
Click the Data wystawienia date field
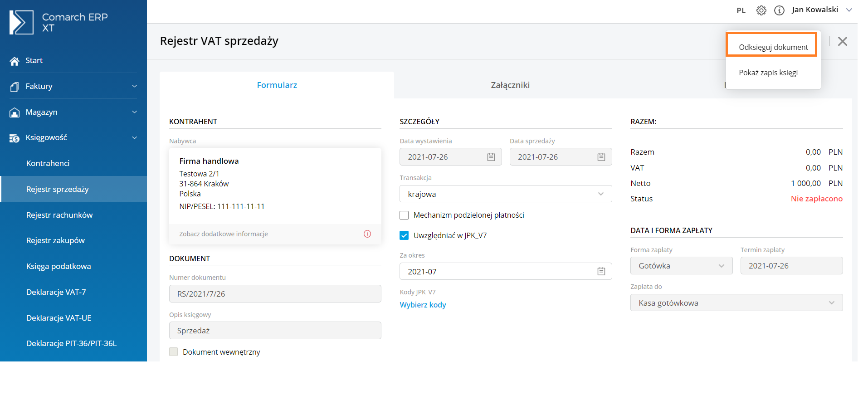(x=450, y=157)
